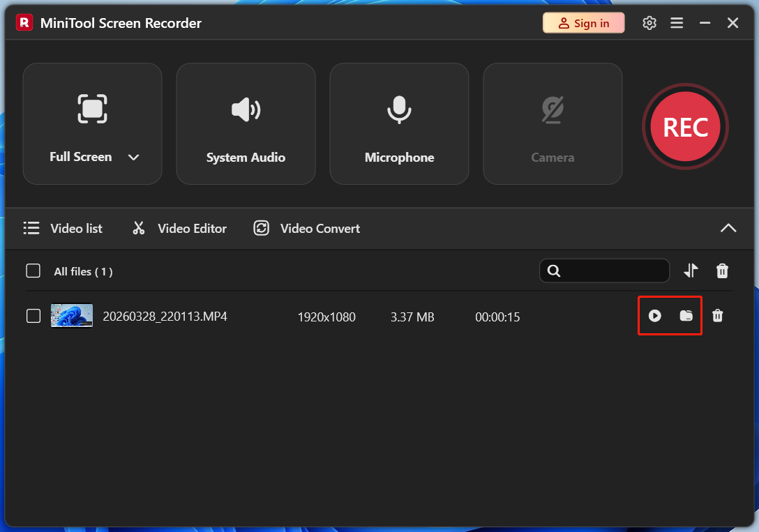Screen dimensions: 759x532
Task: Expand the Full Screen mode dropdown arrow
Action: (x=134, y=157)
